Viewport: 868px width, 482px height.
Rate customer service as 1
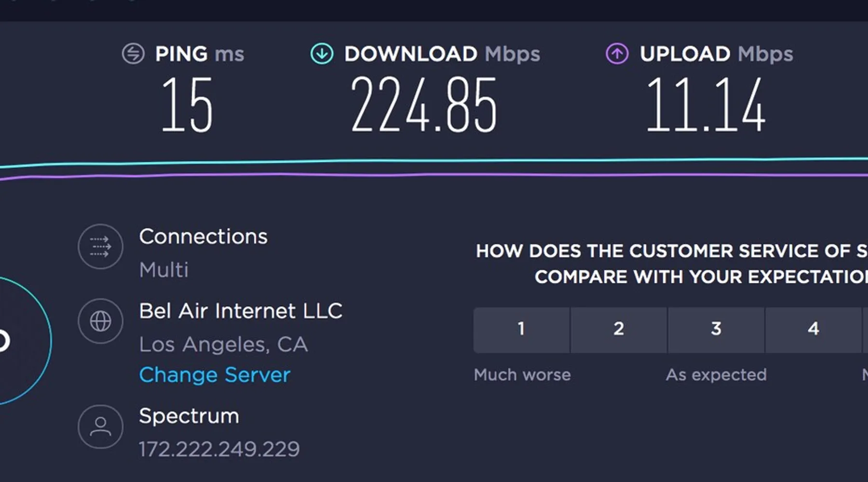521,330
